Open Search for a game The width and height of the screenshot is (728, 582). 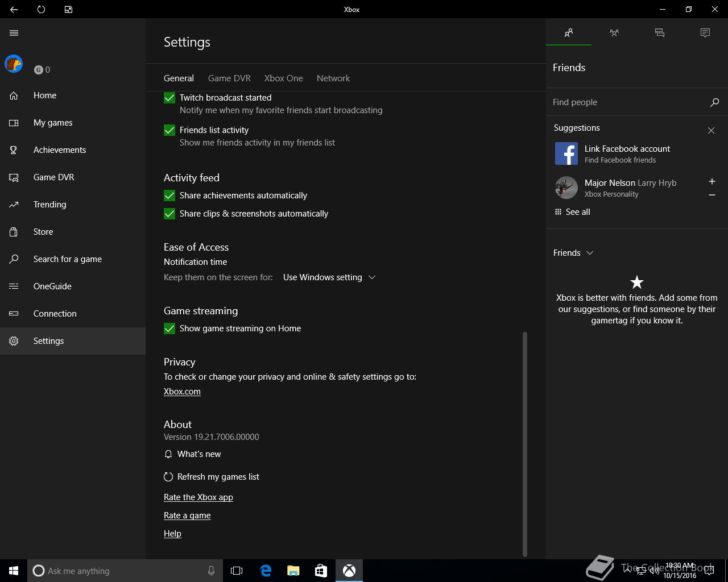73,259
